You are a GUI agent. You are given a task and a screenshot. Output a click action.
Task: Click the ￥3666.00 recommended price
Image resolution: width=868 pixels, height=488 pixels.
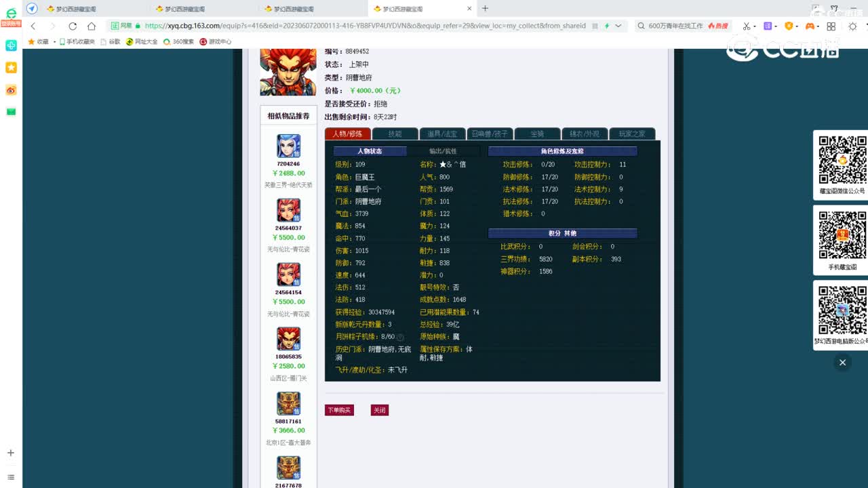click(x=289, y=430)
